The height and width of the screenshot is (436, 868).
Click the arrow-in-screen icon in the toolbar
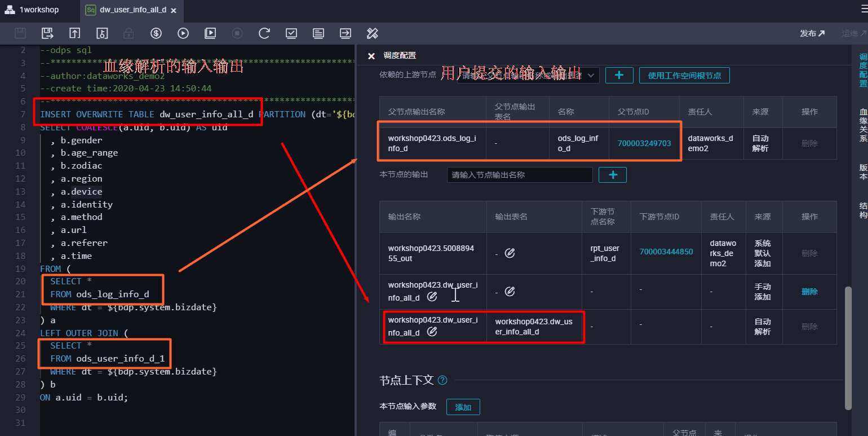(346, 33)
